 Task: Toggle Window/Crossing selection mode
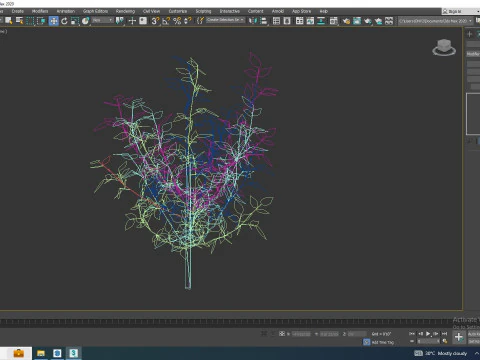(41, 21)
